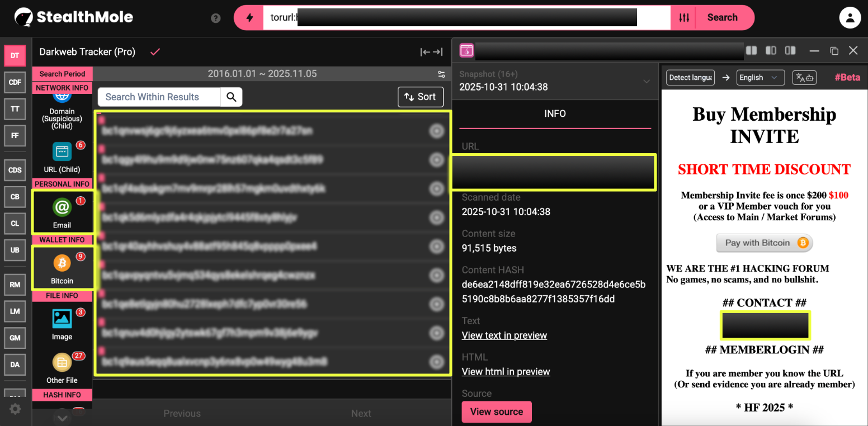Select the URL (Child) icon
This screenshot has height=426, width=868.
coord(62,152)
